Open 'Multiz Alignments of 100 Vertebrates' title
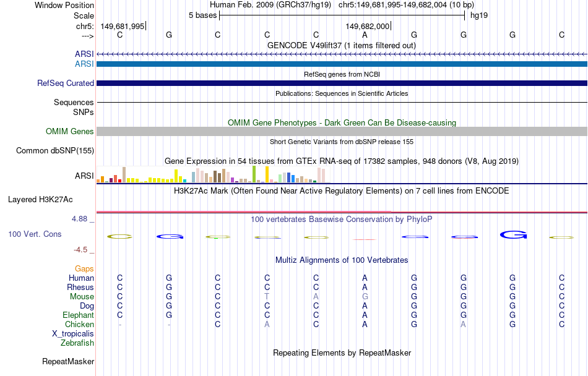Viewport: 588px width, 376px height. (x=342, y=260)
